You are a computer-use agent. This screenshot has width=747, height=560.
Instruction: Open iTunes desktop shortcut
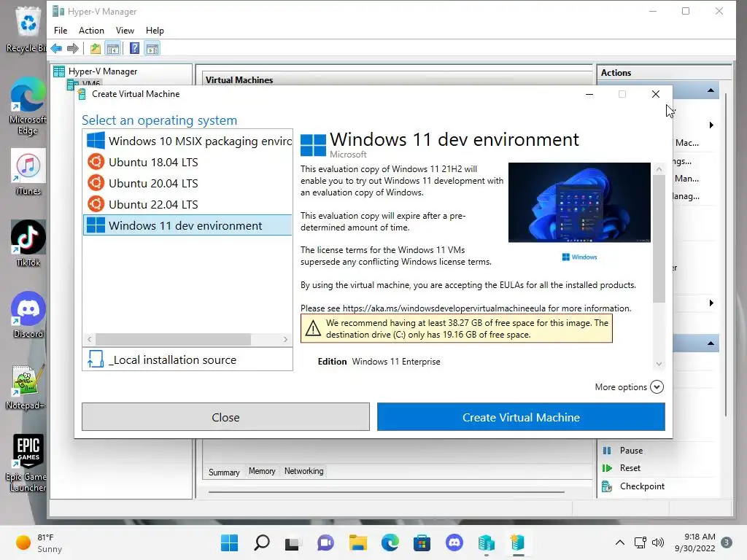click(x=28, y=172)
